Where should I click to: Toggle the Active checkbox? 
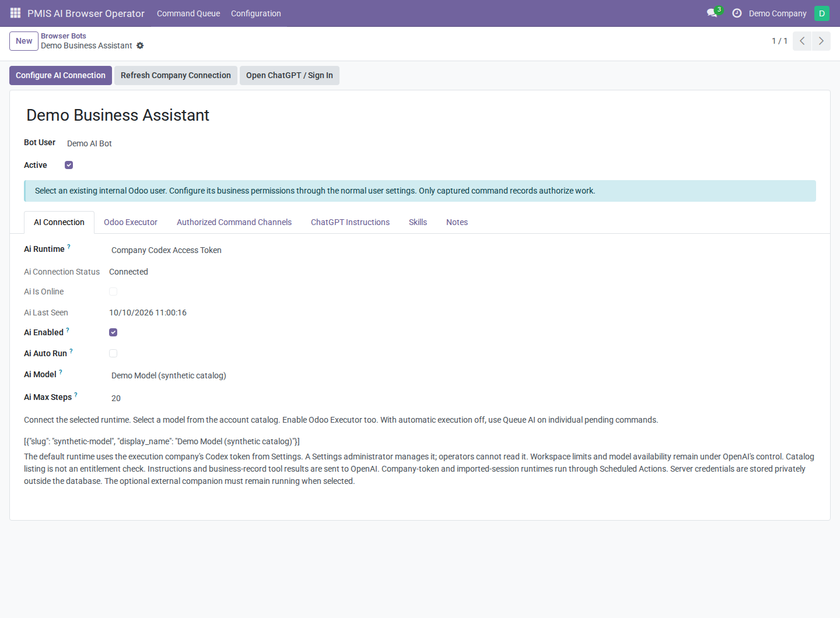pyautogui.click(x=69, y=165)
